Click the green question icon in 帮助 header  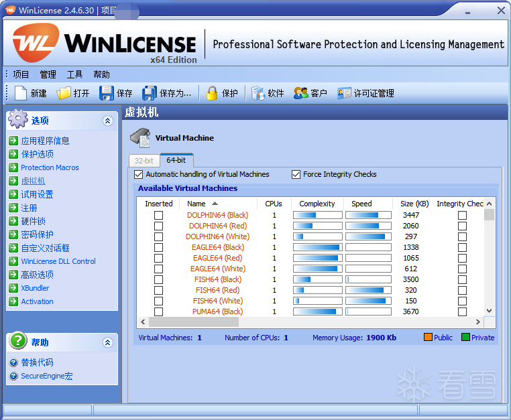tap(18, 340)
